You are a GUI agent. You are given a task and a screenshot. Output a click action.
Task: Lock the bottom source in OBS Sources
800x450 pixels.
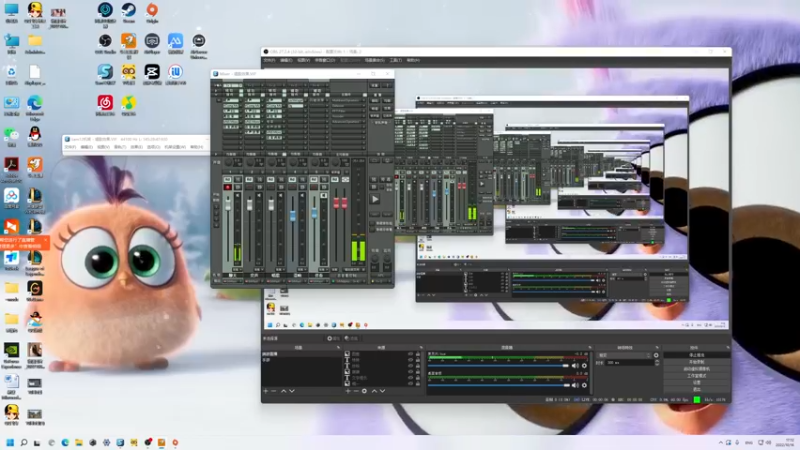418,383
